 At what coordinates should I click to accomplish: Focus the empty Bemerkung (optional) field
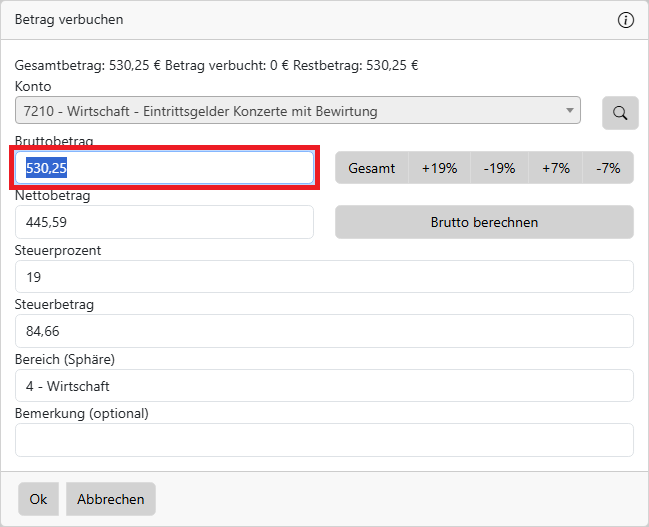324,439
